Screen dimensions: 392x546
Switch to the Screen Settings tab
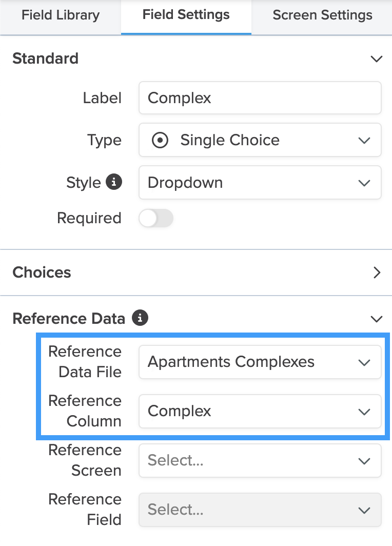tap(322, 15)
